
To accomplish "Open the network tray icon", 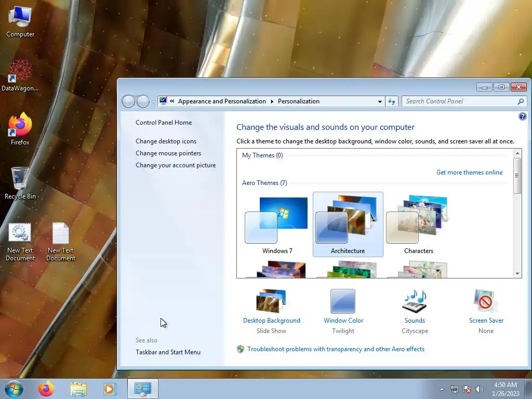I will point(454,389).
